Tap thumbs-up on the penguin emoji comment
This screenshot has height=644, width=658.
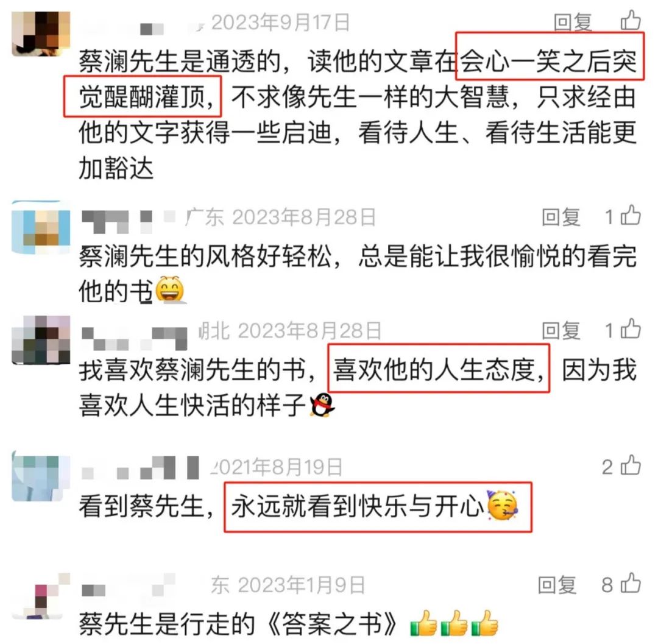point(631,330)
